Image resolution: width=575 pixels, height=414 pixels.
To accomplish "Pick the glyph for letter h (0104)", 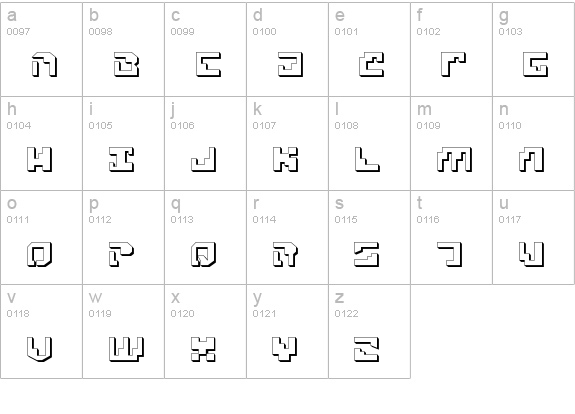I will (x=40, y=160).
